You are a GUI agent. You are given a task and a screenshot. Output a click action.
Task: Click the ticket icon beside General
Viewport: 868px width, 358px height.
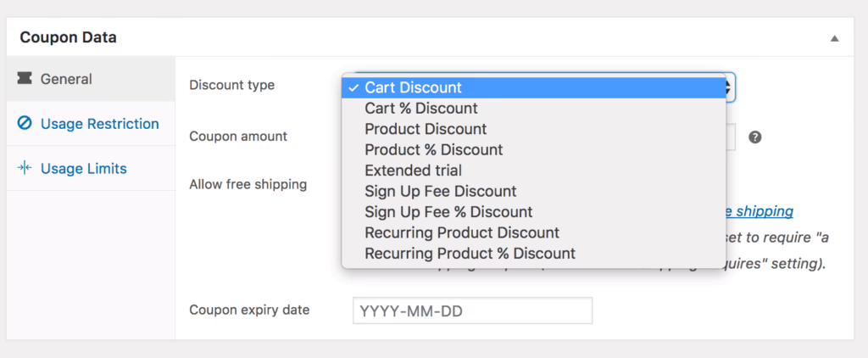click(x=25, y=79)
